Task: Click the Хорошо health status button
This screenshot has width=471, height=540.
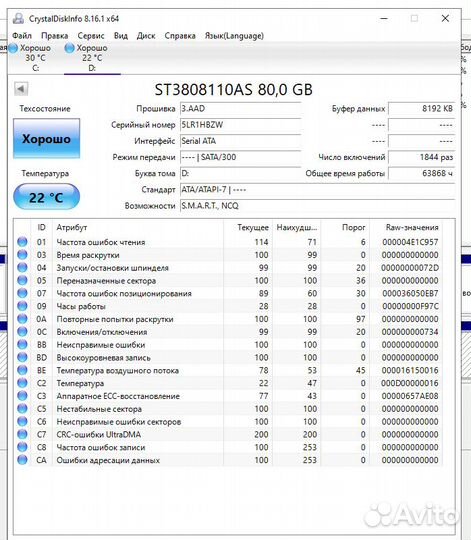Action: [46, 138]
